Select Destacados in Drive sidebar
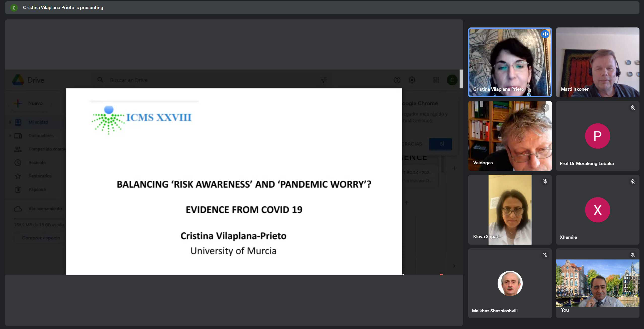 [40, 176]
